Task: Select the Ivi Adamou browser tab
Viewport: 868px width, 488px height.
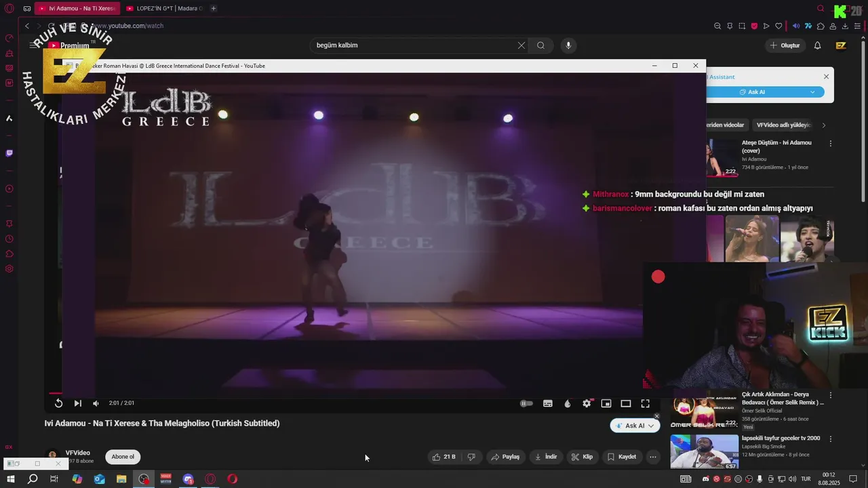Action: (77, 8)
